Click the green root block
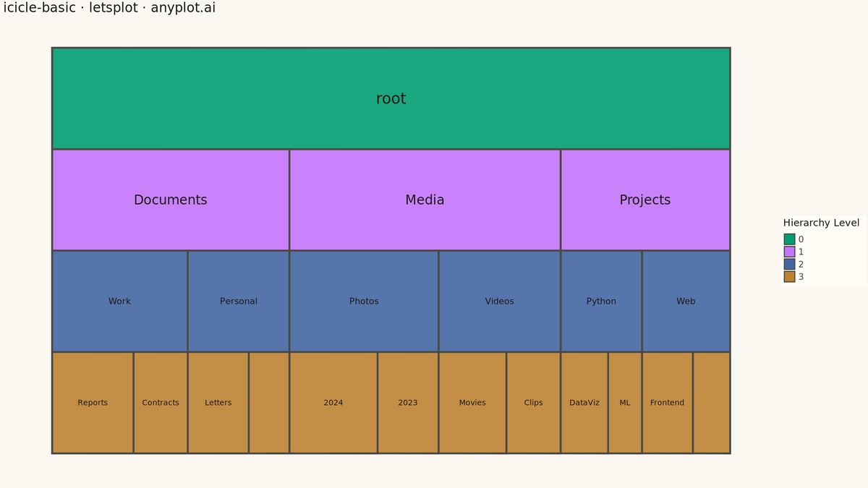This screenshot has width=868, height=488. click(x=391, y=98)
